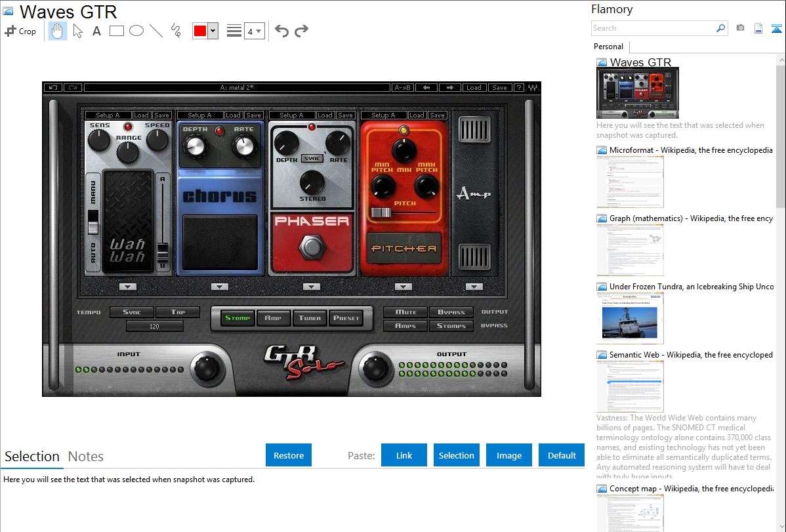Activate the hand pan tool
This screenshot has height=532, width=786.
coord(57,31)
